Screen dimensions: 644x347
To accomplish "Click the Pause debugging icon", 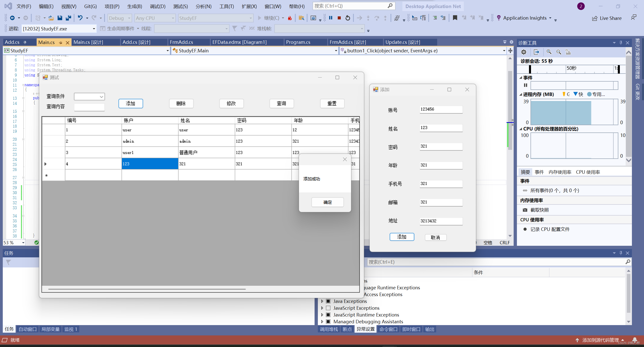I will (x=331, y=18).
